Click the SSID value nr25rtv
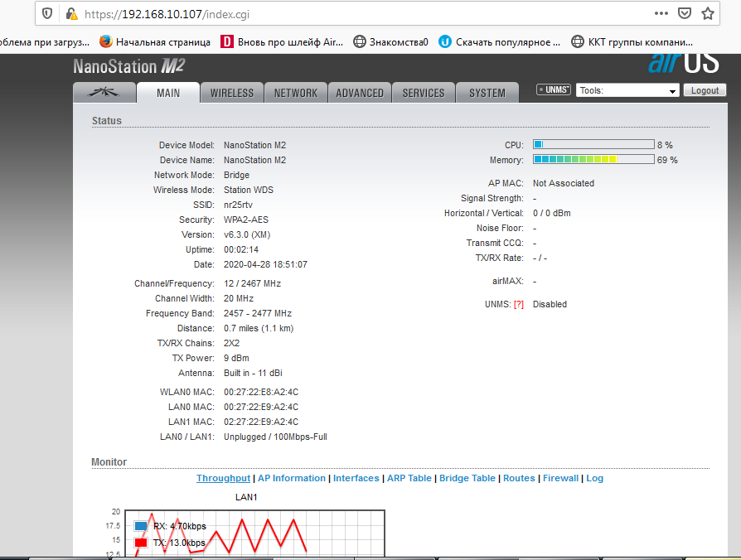The image size is (741, 560). click(x=238, y=205)
